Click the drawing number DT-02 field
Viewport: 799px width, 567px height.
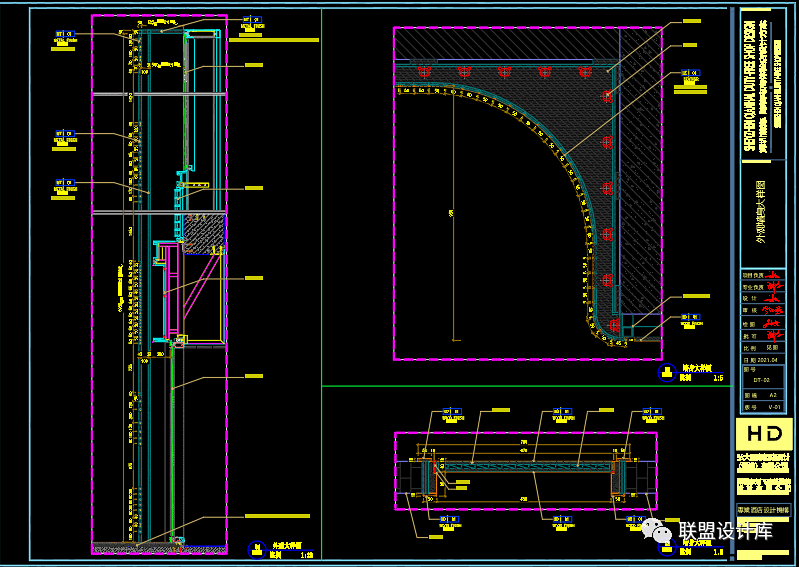coord(762,381)
